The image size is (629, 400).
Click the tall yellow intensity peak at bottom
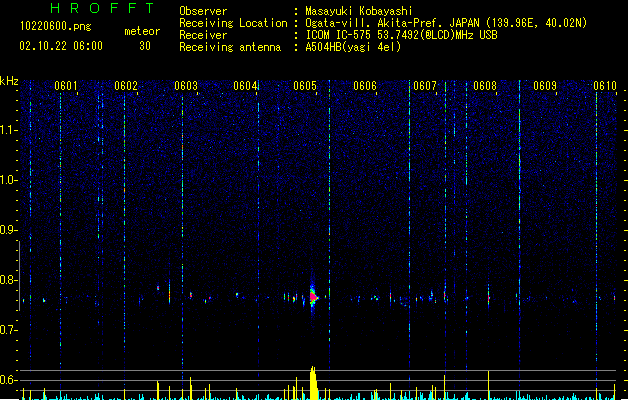coord(313,383)
